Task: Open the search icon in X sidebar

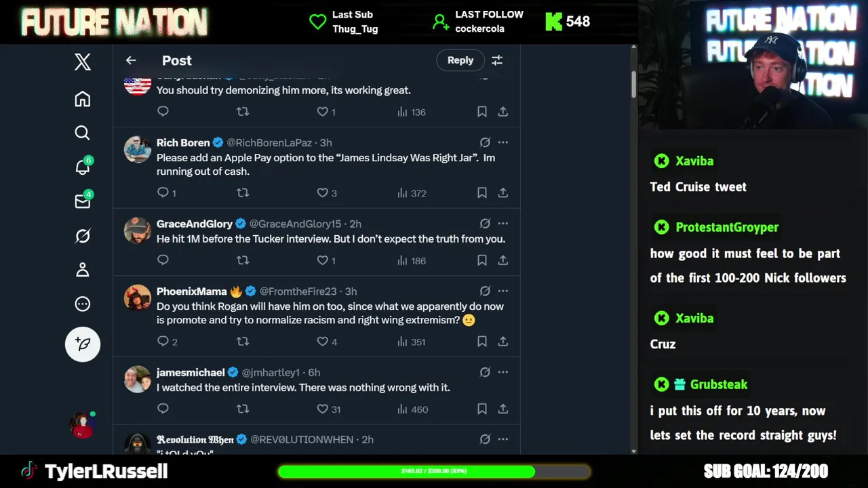Action: click(x=83, y=133)
